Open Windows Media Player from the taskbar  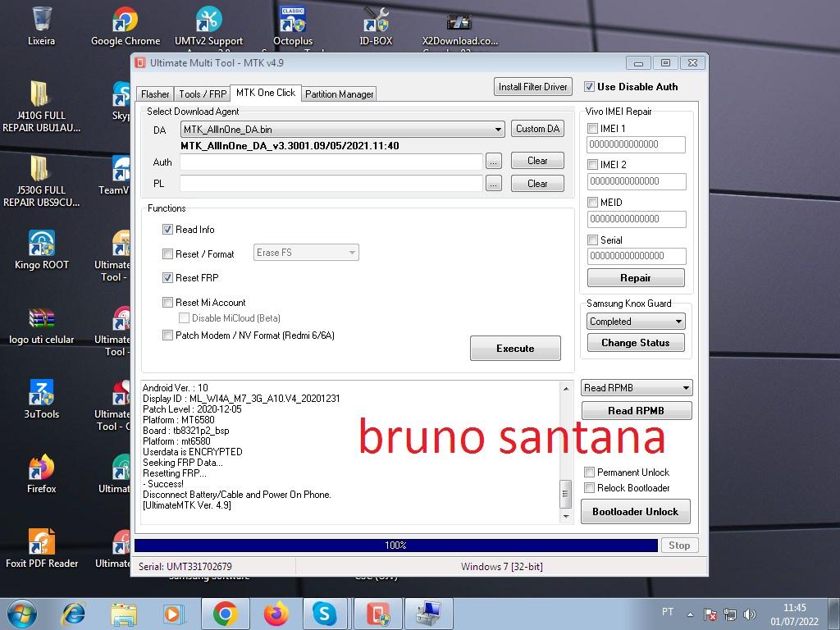(174, 614)
